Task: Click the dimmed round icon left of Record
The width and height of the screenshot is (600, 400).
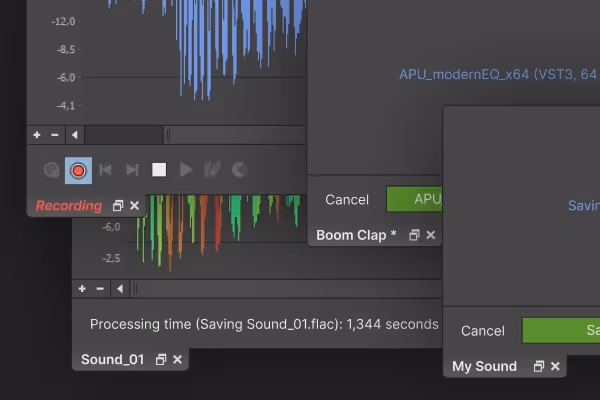Action: pos(51,170)
